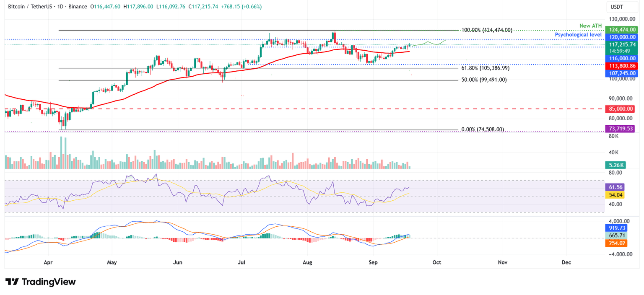Click the Psychological level text annotation
This screenshot has width=644, height=295.
coord(579,34)
